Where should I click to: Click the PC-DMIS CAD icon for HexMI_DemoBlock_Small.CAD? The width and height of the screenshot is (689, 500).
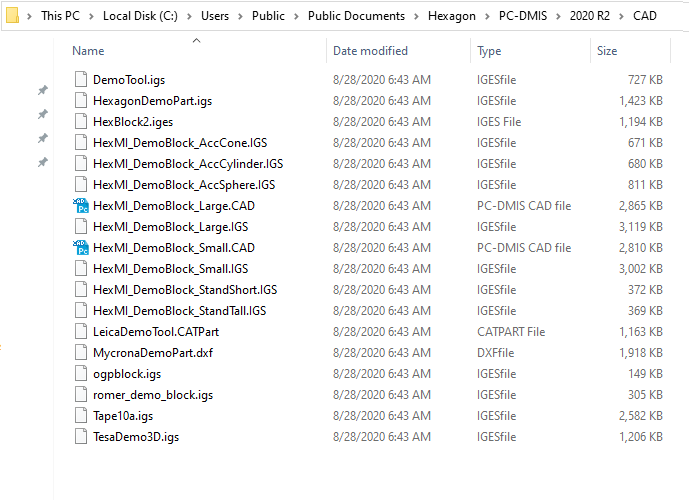(81, 248)
